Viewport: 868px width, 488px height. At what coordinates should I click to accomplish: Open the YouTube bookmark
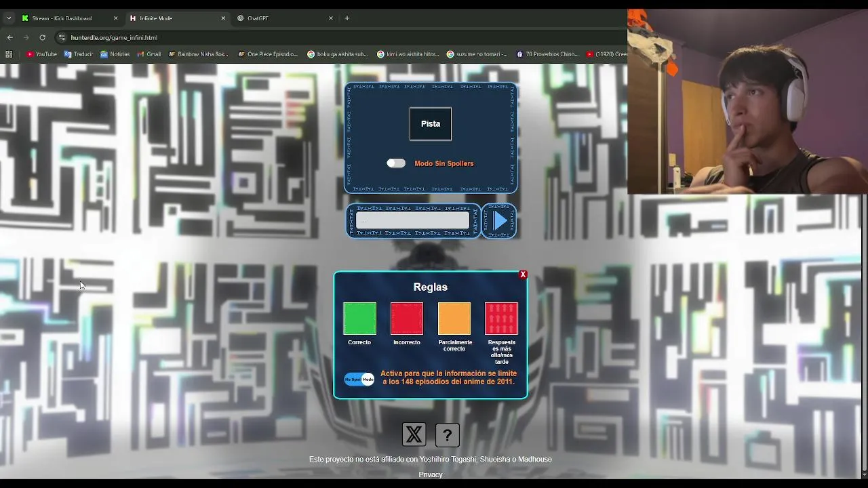(41, 54)
